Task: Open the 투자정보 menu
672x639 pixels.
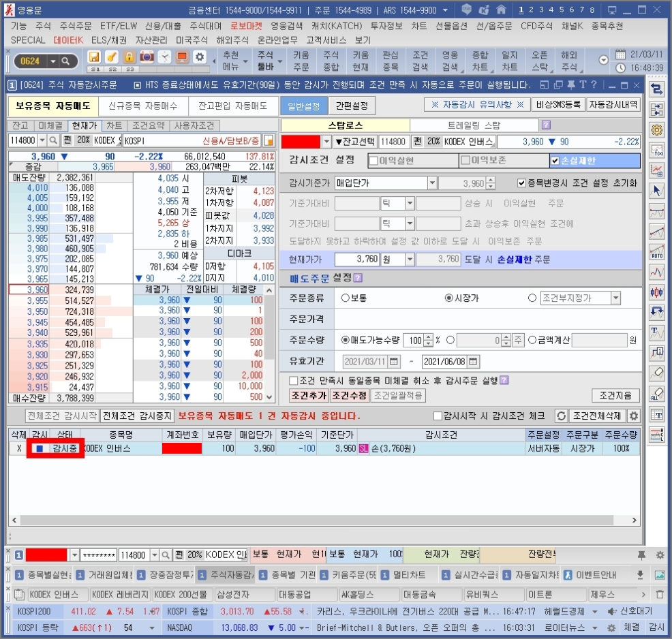Action: click(386, 26)
